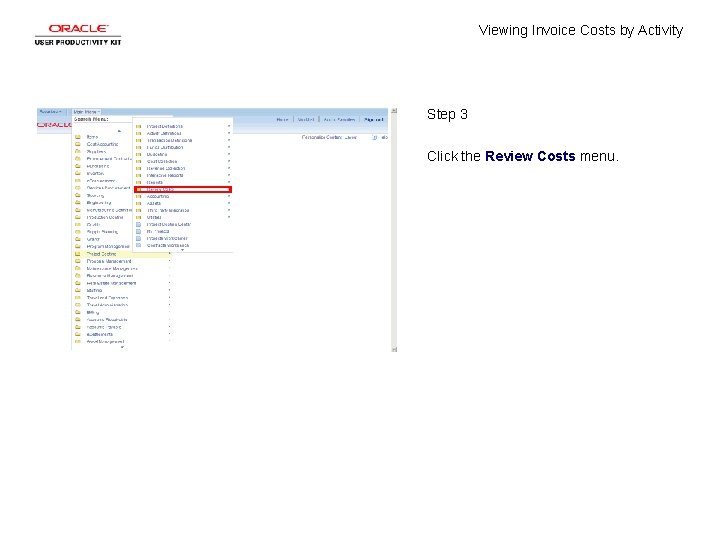Click the Items folder icon
Image resolution: width=720 pixels, height=540 pixels.
coord(78,137)
